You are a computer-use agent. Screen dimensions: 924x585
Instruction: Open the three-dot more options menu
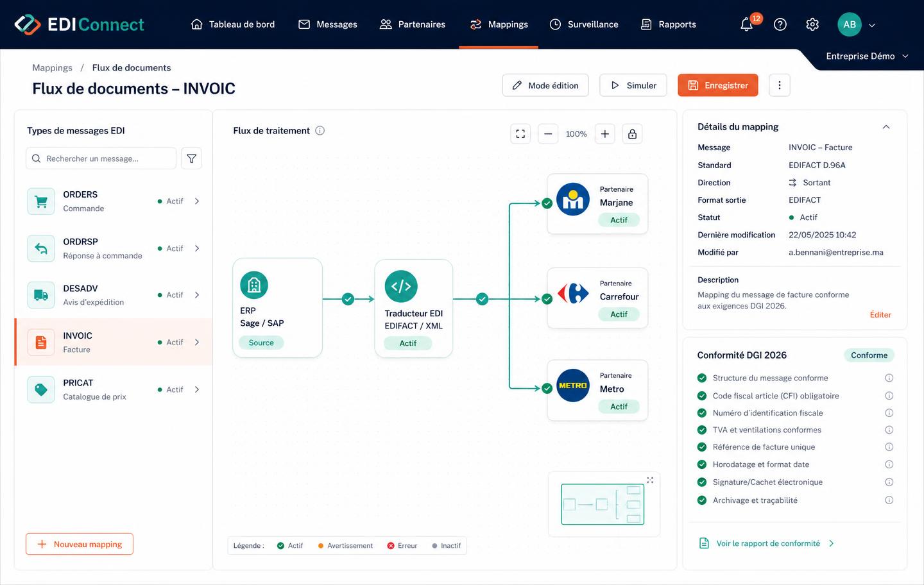point(780,85)
